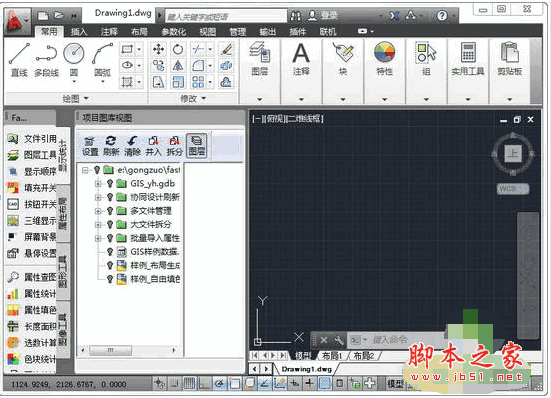The width and height of the screenshot is (551, 398).
Task: Expand the 批量导入属性 tree node
Action: [x=98, y=238]
